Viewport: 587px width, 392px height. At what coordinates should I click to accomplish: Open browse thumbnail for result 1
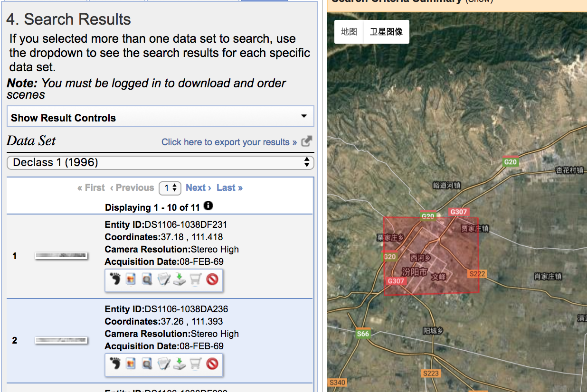[61, 256]
